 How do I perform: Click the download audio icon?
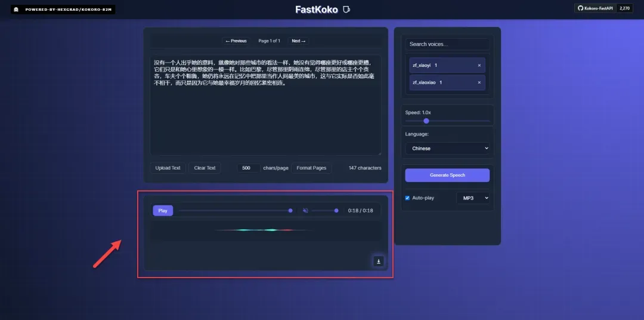click(x=378, y=261)
